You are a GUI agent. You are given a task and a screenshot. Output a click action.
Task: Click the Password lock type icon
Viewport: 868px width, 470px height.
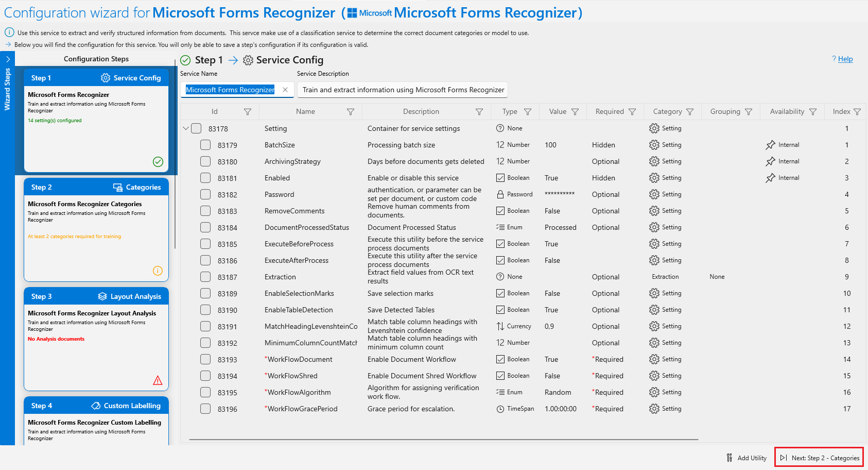[x=500, y=194]
